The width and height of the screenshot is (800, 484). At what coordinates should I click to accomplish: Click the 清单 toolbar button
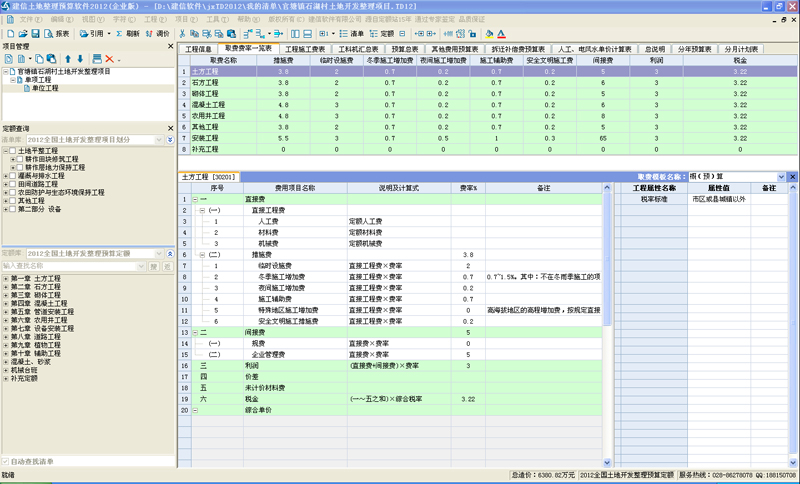pos(358,33)
